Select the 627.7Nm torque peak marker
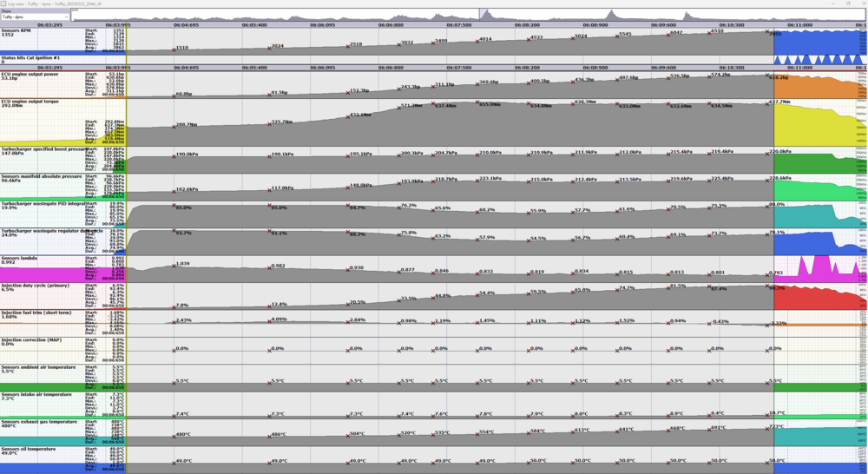This screenshot has width=868, height=474. pos(768,102)
